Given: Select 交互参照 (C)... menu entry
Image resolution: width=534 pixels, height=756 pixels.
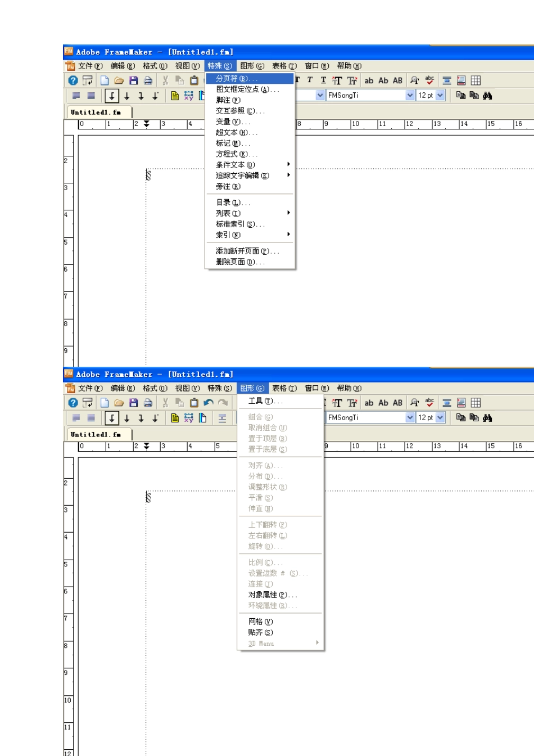Looking at the screenshot, I should click(x=250, y=111).
